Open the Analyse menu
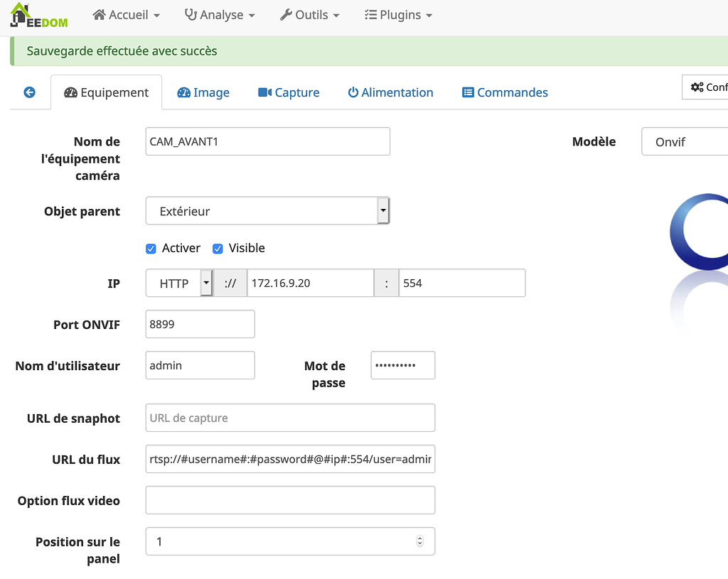This screenshot has height=579, width=728. pos(220,15)
